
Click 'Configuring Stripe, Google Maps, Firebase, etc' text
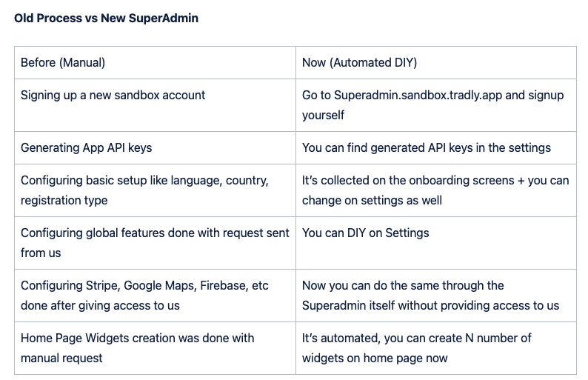(x=144, y=285)
